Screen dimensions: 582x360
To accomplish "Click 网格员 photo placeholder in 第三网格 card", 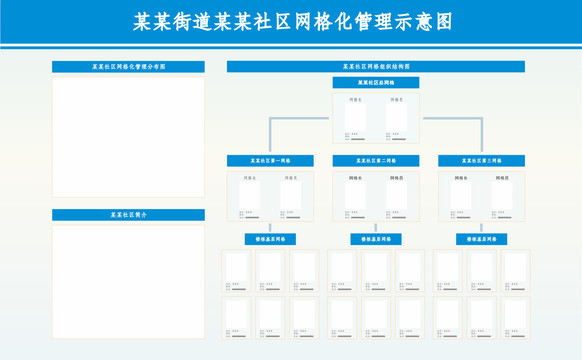I will pyautogui.click(x=502, y=195).
